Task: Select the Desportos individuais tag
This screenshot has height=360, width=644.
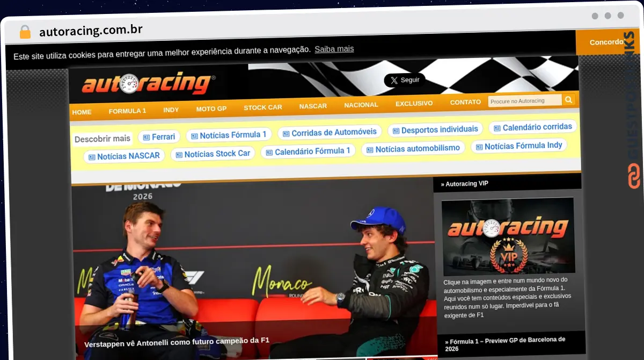Action: (x=435, y=129)
